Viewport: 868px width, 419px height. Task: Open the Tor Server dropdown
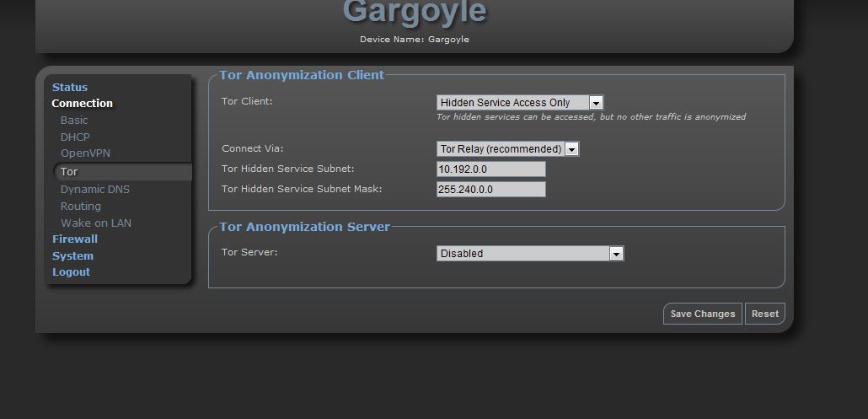(x=530, y=254)
